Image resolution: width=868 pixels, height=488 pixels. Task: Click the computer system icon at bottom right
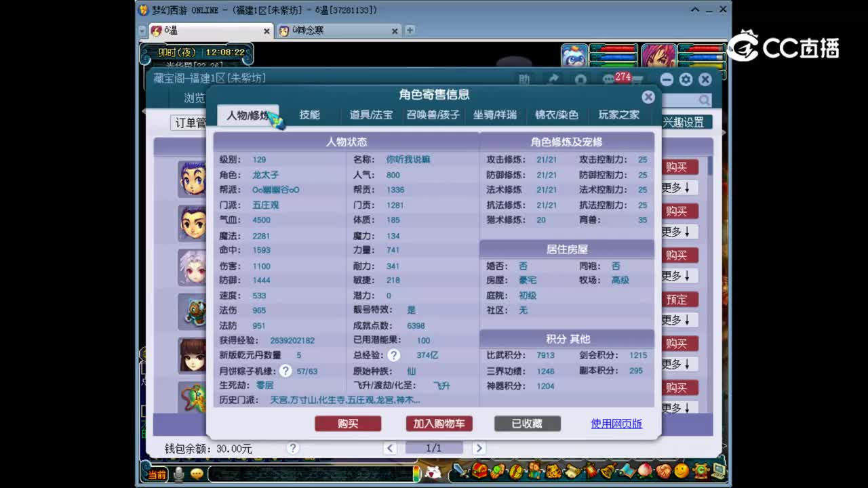pos(718,470)
